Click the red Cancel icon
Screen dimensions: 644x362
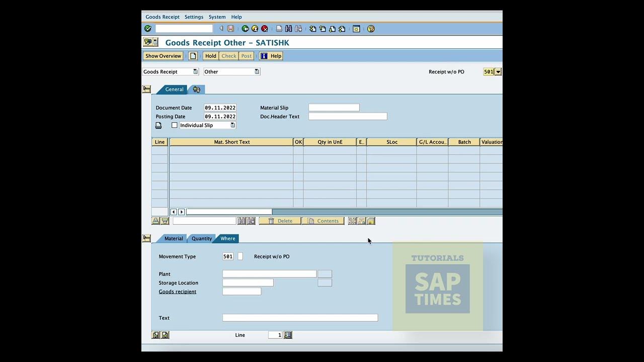coord(264,29)
